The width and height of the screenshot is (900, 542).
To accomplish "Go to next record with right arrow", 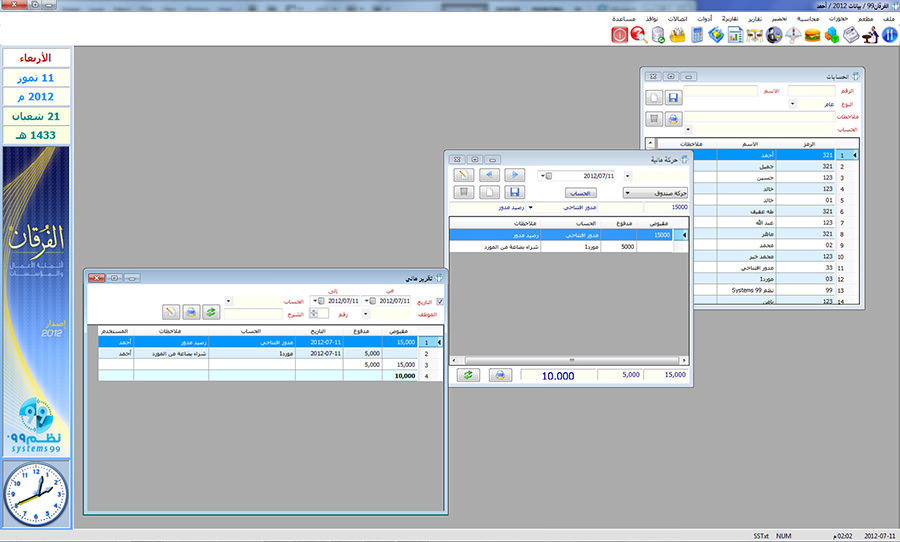I will point(514,175).
